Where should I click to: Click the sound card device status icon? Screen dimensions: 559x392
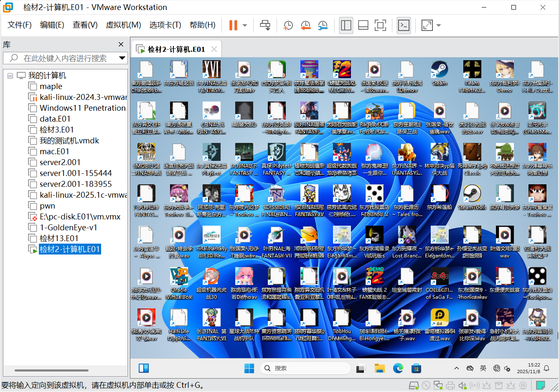[462, 385]
